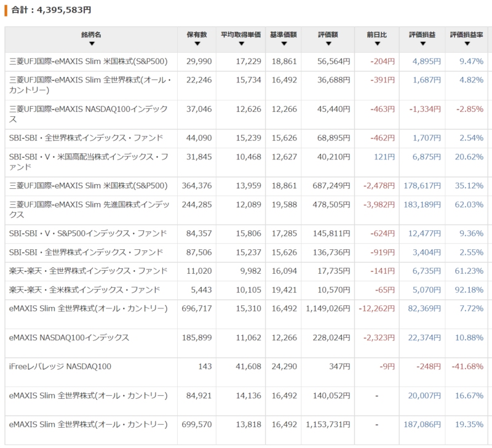The width and height of the screenshot is (492, 448).
Task: Select 三菱UFJ国際-eMAXIS NASDAQ100インデックス fund name
Action: [88, 114]
